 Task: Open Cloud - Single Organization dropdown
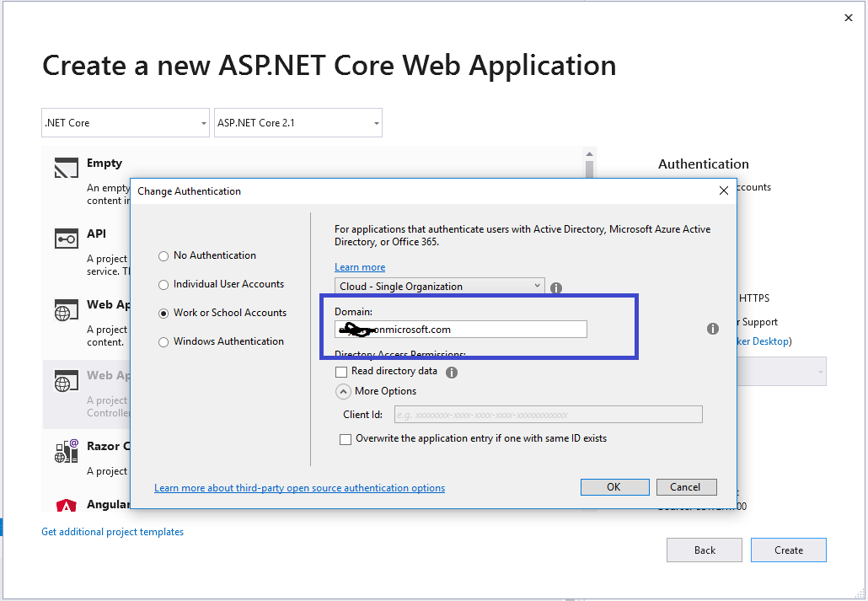[440, 287]
